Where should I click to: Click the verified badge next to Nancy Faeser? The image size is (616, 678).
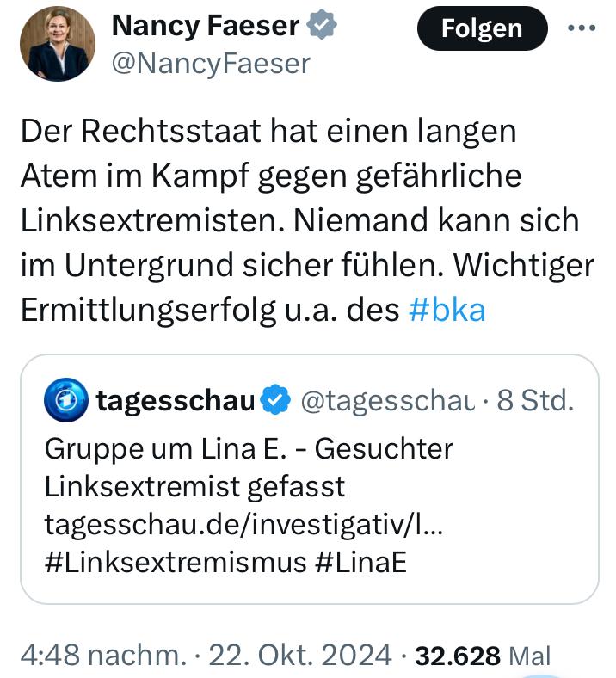(x=322, y=25)
